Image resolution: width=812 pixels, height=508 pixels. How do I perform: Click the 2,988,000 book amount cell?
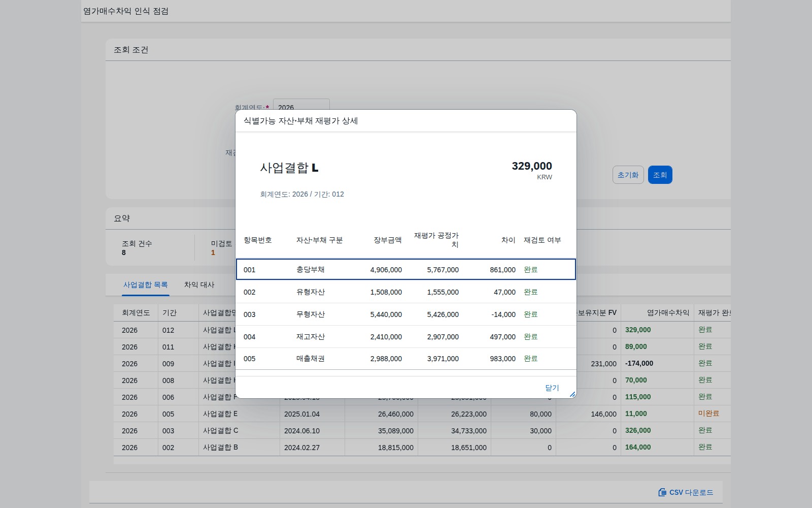point(386,359)
